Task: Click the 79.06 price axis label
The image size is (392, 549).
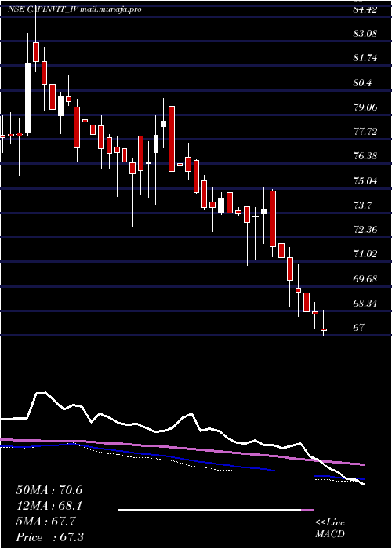Action: [365, 107]
